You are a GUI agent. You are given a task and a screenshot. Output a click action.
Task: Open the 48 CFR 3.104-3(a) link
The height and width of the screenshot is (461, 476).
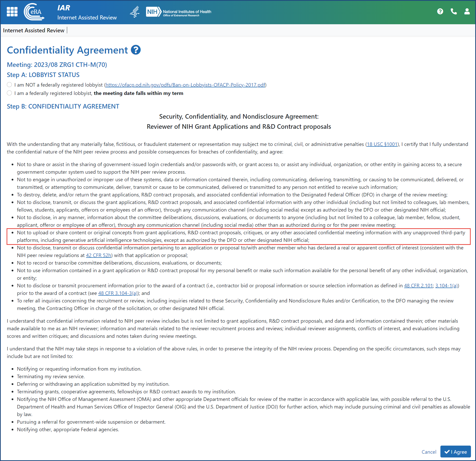pos(118,293)
